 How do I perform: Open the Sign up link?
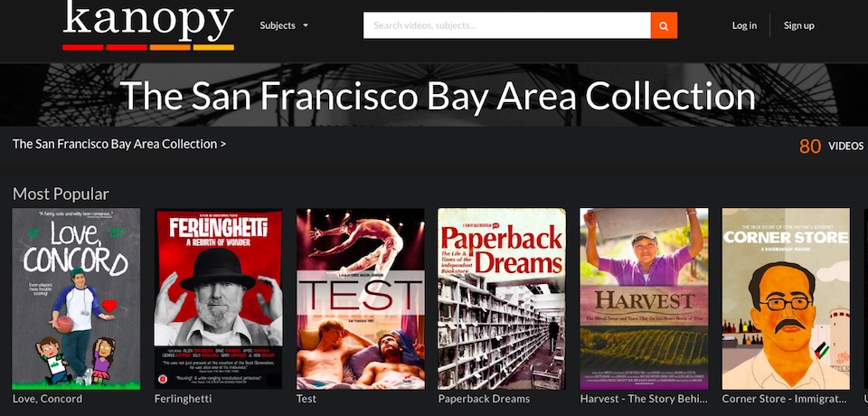tap(798, 25)
